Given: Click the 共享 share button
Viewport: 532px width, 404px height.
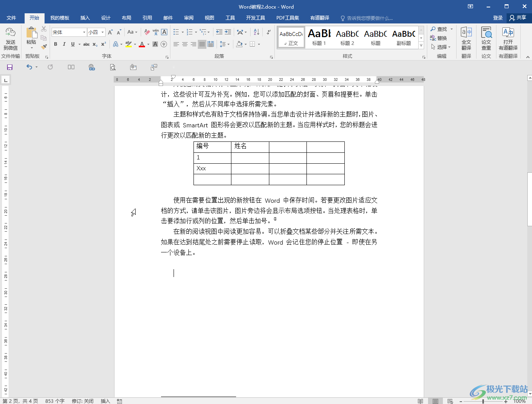Looking at the screenshot, I should pyautogui.click(x=518, y=18).
